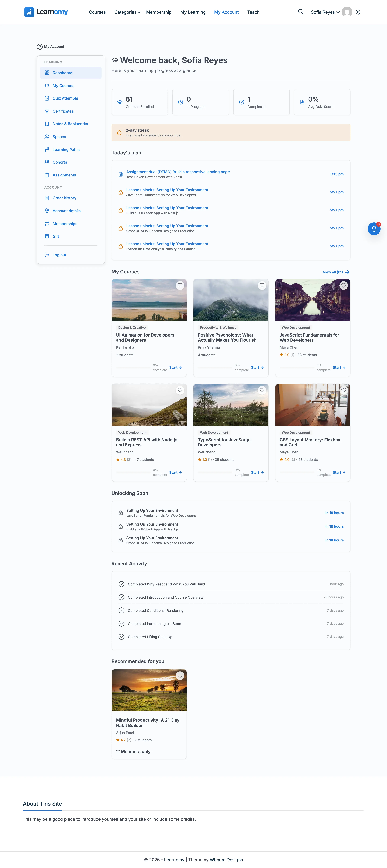
Task: Start UI Animation for Developers course
Action: click(x=176, y=368)
